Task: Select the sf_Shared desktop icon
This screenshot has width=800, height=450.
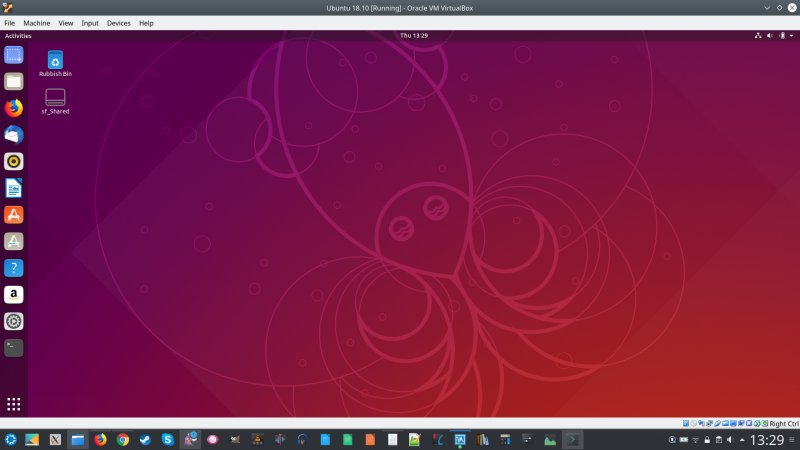Action: 55,101
